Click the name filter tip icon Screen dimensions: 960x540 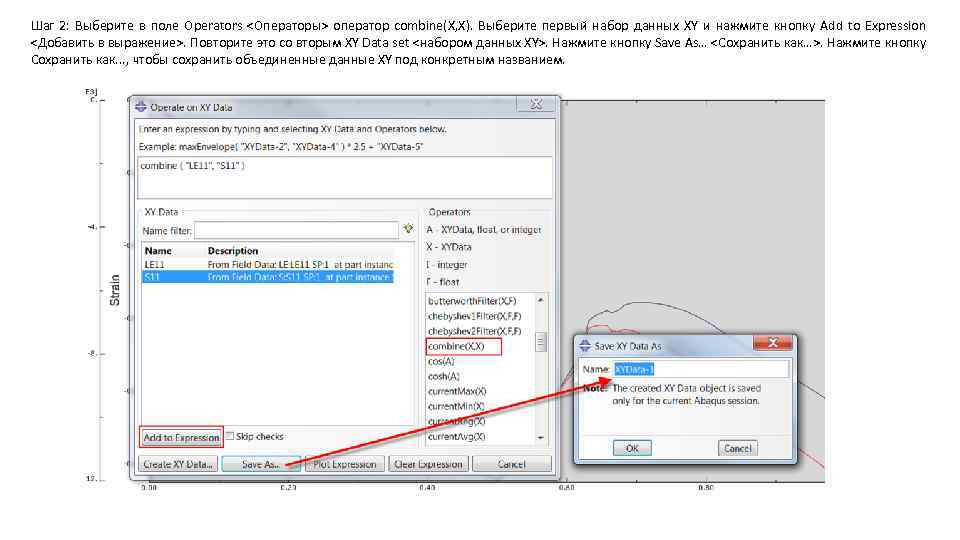[408, 229]
